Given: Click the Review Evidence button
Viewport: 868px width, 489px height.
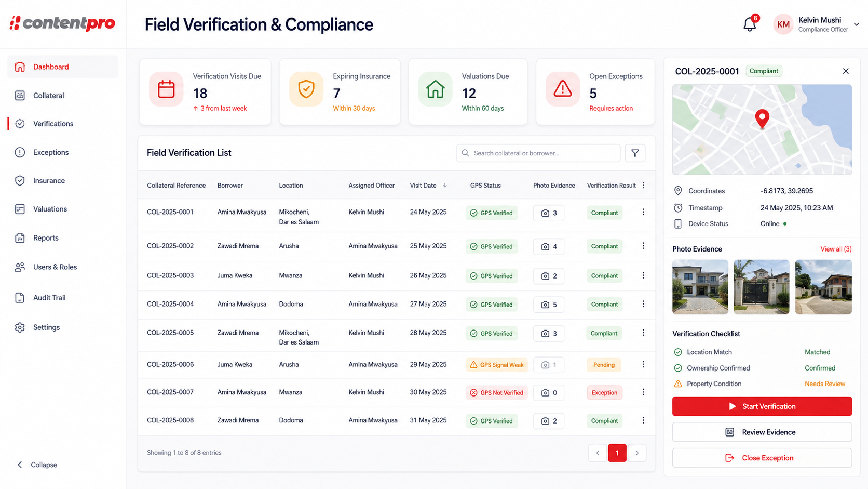Looking at the screenshot, I should pyautogui.click(x=762, y=432).
